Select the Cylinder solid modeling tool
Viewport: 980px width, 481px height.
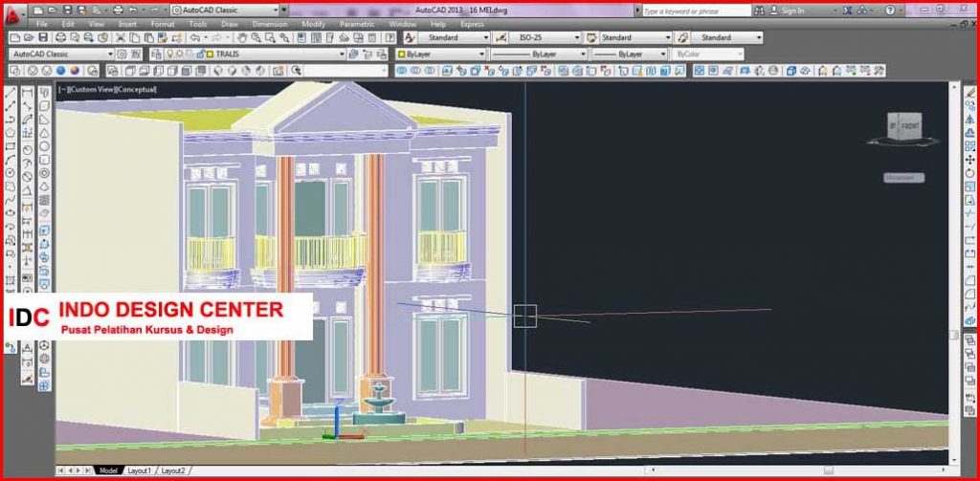(x=44, y=160)
